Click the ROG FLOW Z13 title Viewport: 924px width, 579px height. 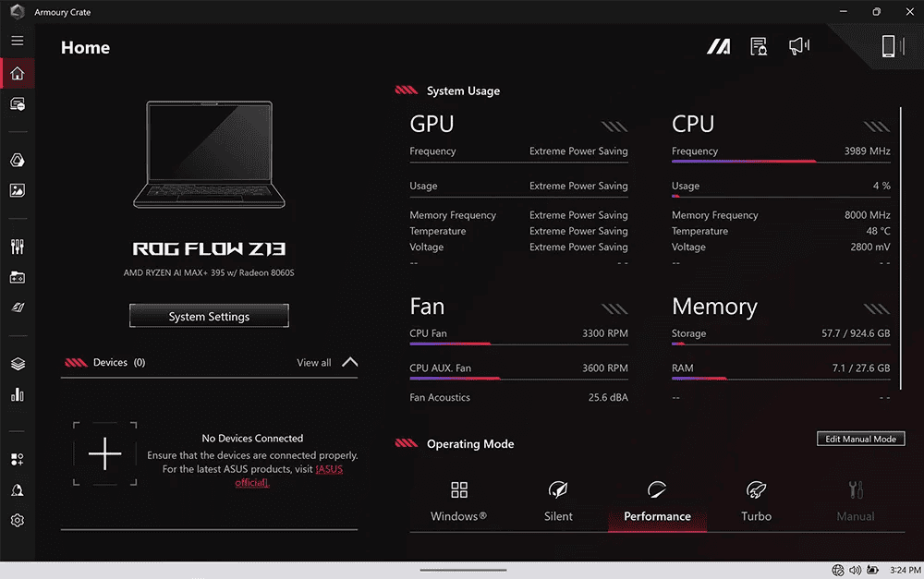tap(209, 248)
